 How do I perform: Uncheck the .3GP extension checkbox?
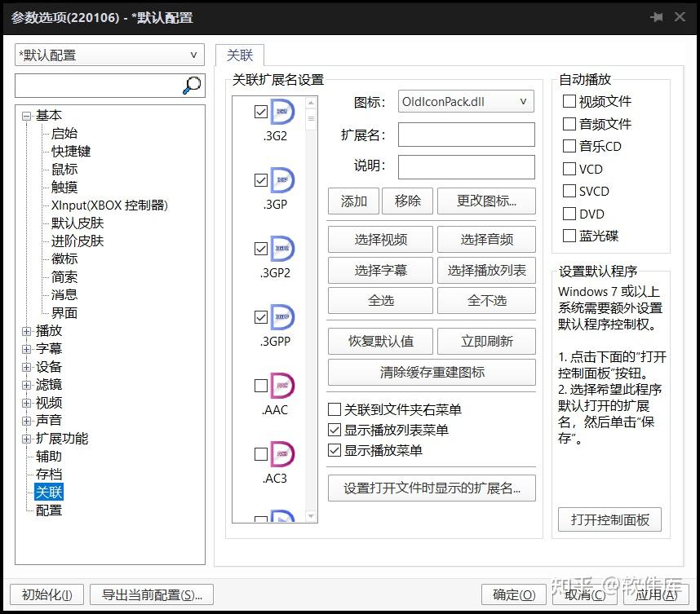point(261,180)
